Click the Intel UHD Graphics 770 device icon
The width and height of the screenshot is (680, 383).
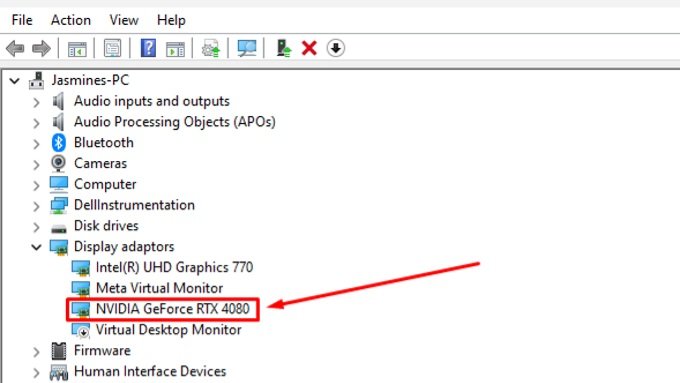(81, 268)
